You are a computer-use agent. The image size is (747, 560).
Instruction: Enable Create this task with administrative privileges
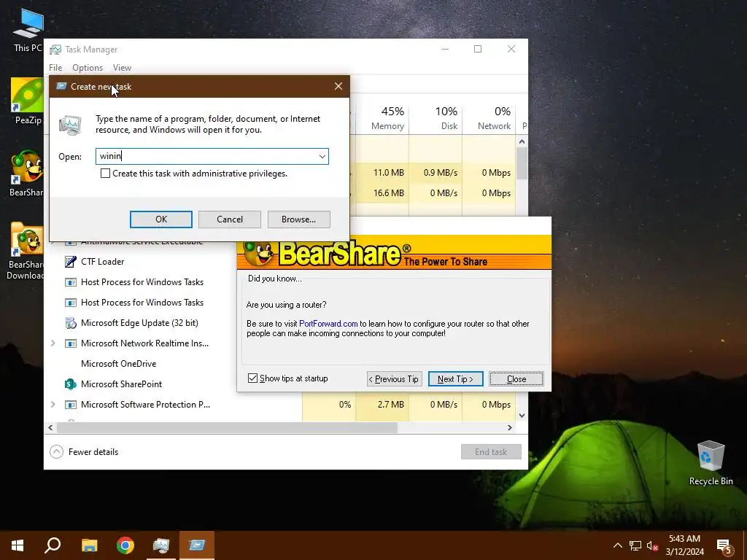pyautogui.click(x=105, y=174)
